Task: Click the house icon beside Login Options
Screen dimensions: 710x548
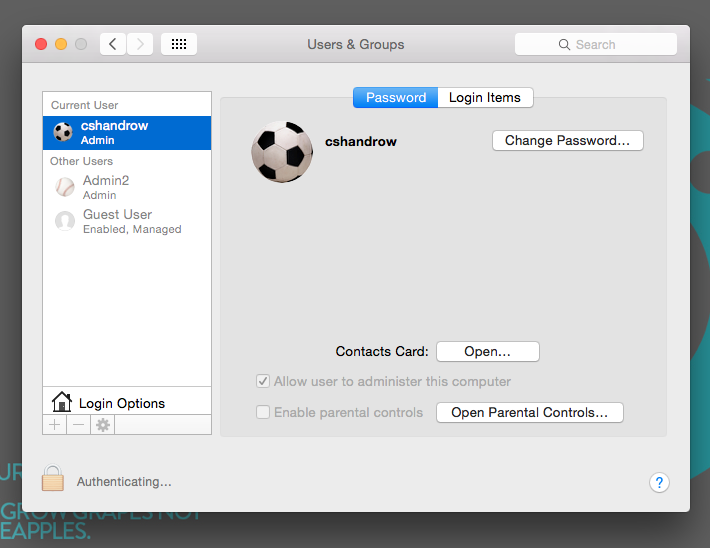Action: tap(62, 402)
